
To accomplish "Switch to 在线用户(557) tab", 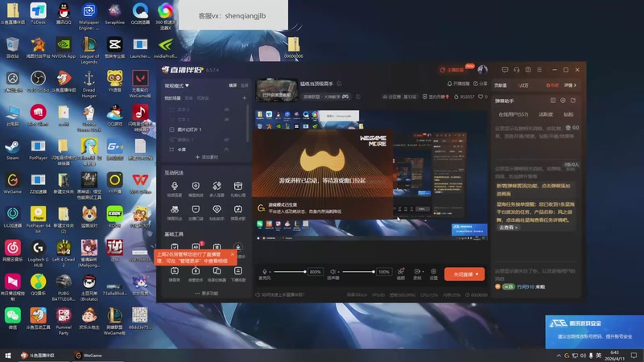I will pos(514,114).
